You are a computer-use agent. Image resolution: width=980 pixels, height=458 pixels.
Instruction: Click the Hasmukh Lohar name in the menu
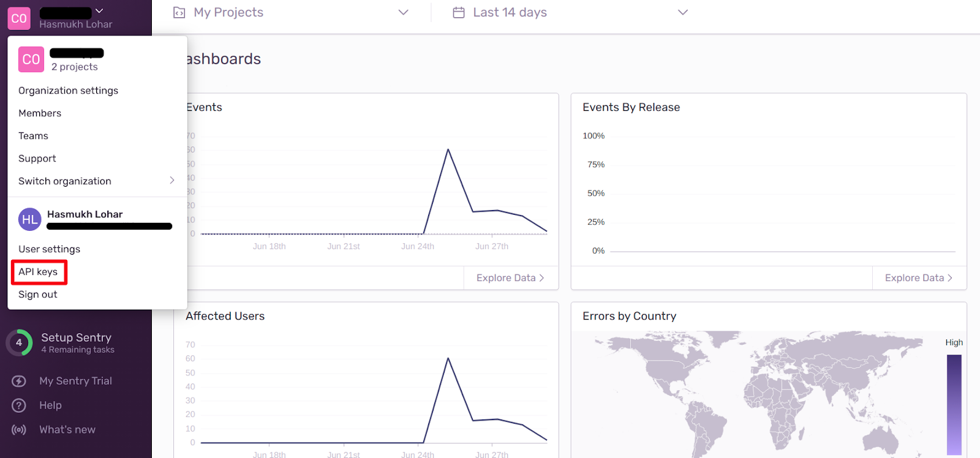pos(85,214)
